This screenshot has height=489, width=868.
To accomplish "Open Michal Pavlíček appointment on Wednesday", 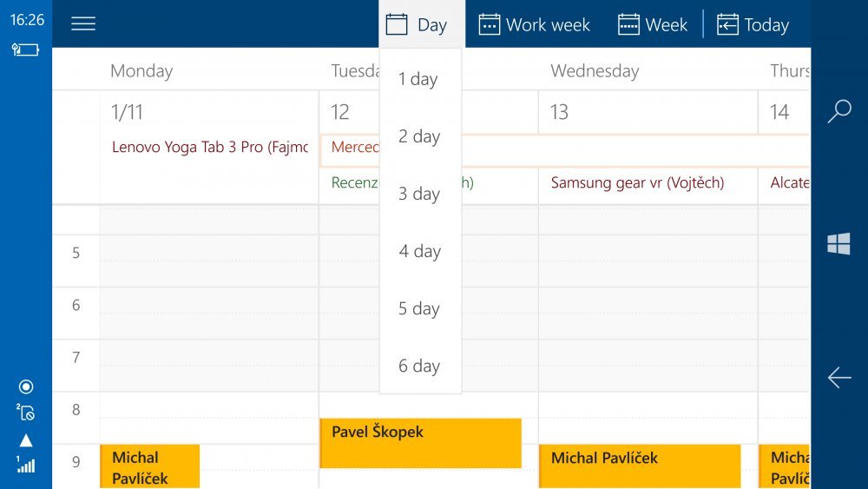I will (640, 466).
